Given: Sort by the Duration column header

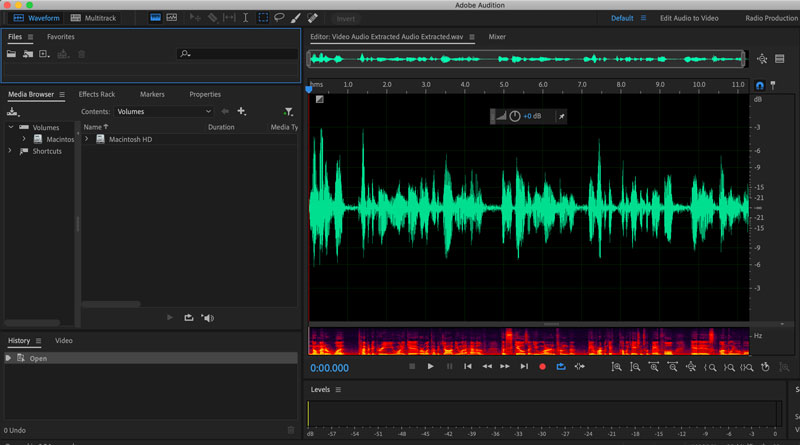Looking at the screenshot, I should 221,127.
